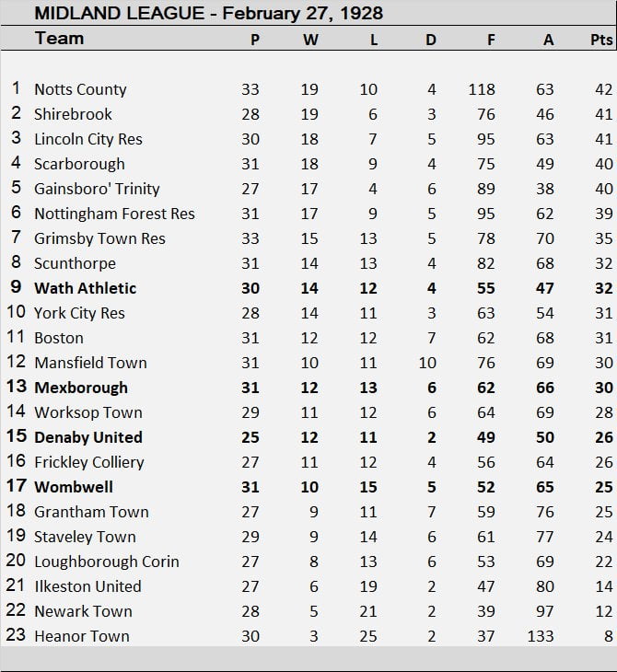Select the Denaby United team name

tap(88, 437)
